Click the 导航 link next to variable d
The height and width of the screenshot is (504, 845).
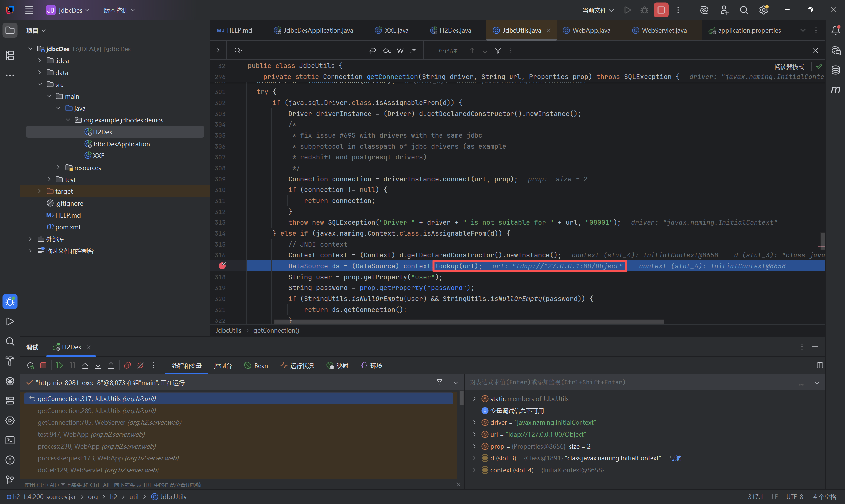pos(675,458)
